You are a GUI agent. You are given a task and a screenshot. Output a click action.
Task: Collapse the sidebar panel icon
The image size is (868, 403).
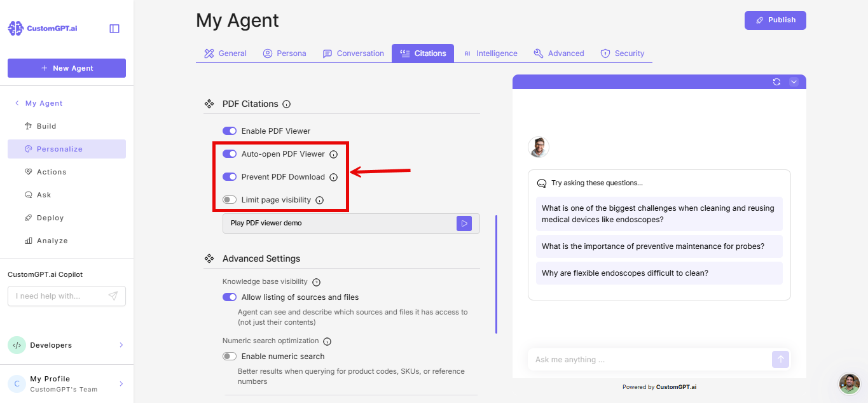[x=114, y=29]
